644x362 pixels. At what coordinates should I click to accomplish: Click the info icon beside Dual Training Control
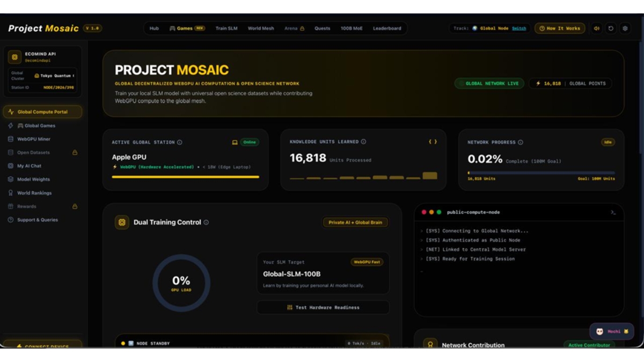pyautogui.click(x=206, y=222)
